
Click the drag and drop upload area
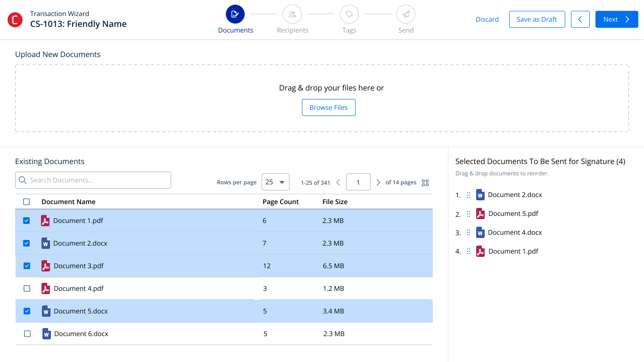click(322, 98)
